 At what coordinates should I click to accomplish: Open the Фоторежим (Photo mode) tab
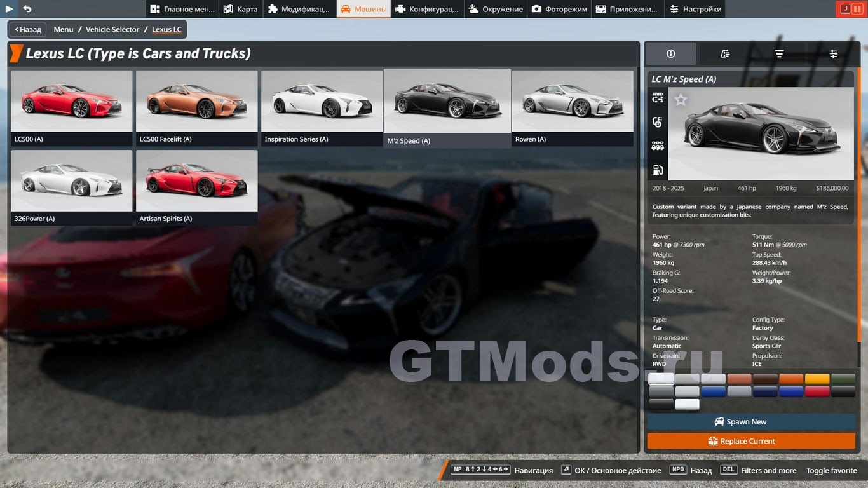[x=559, y=9]
